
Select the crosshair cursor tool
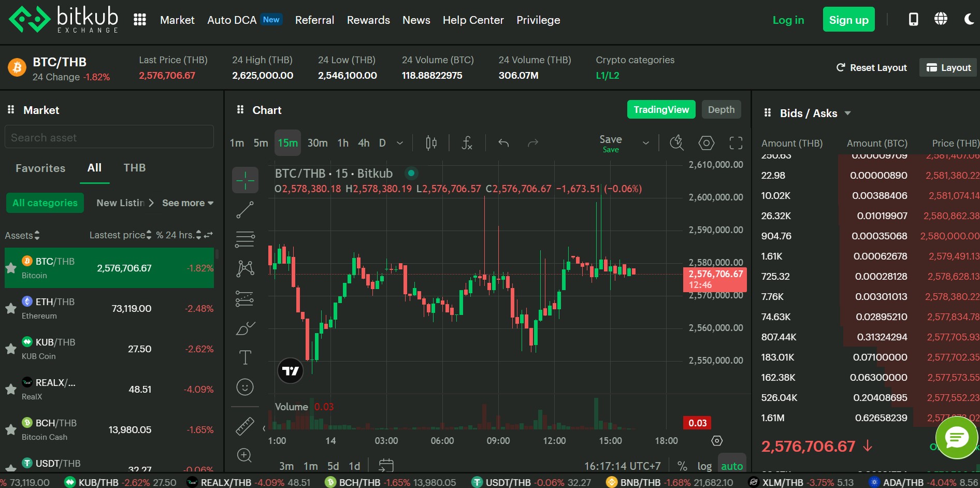[x=245, y=180]
